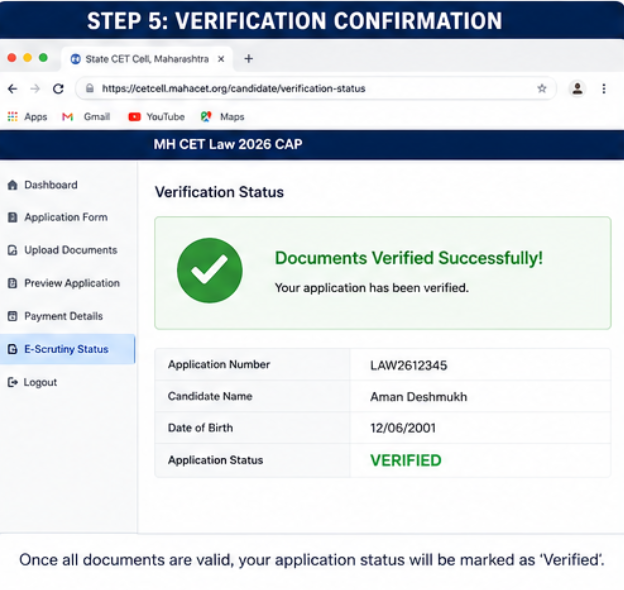Click the Maps pin icon
The width and height of the screenshot is (624, 590).
(206, 117)
